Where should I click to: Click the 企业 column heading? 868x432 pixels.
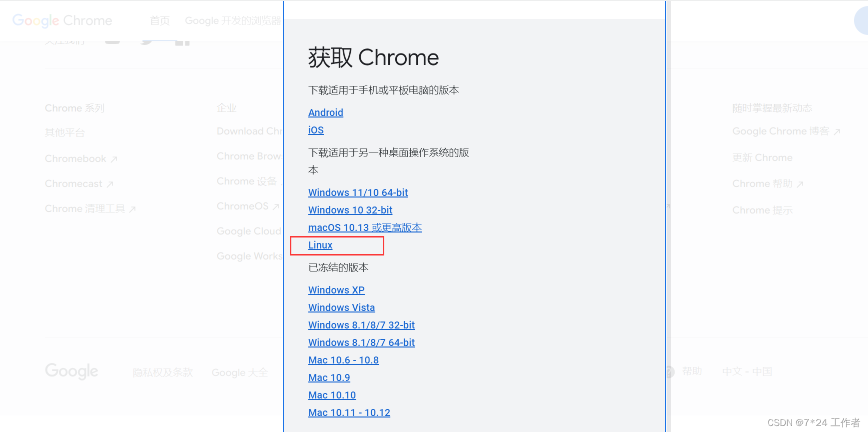[x=227, y=108]
